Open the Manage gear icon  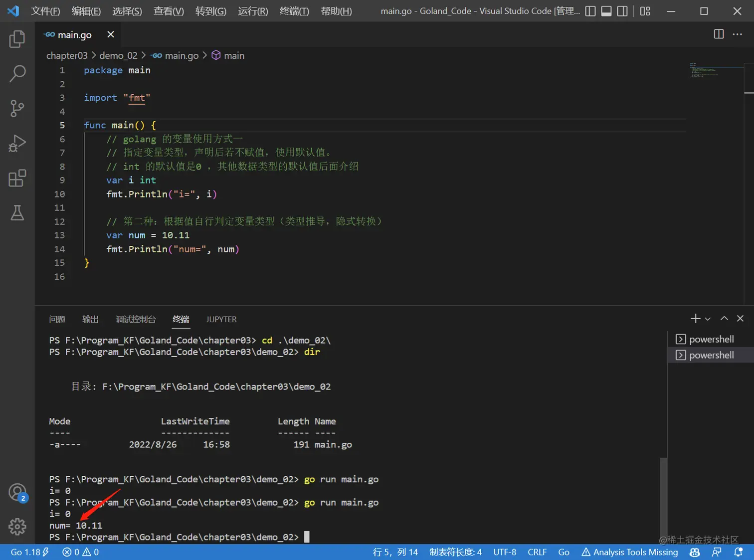pos(17,527)
